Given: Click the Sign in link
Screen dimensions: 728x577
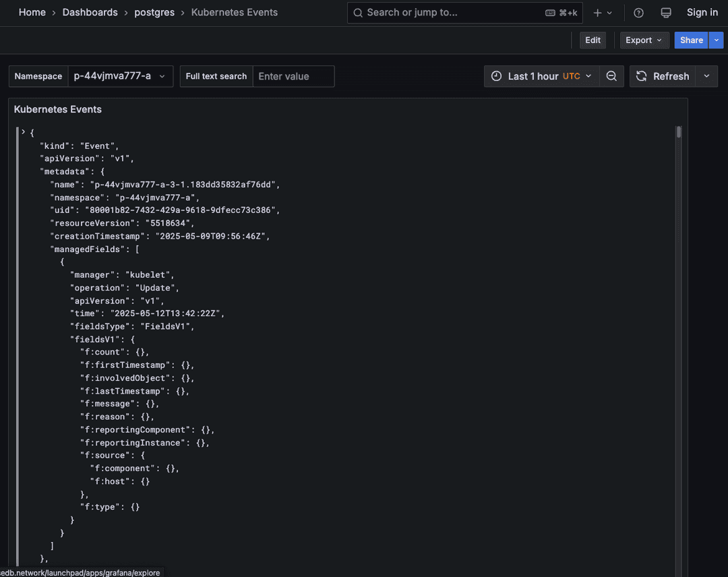Looking at the screenshot, I should pos(702,12).
